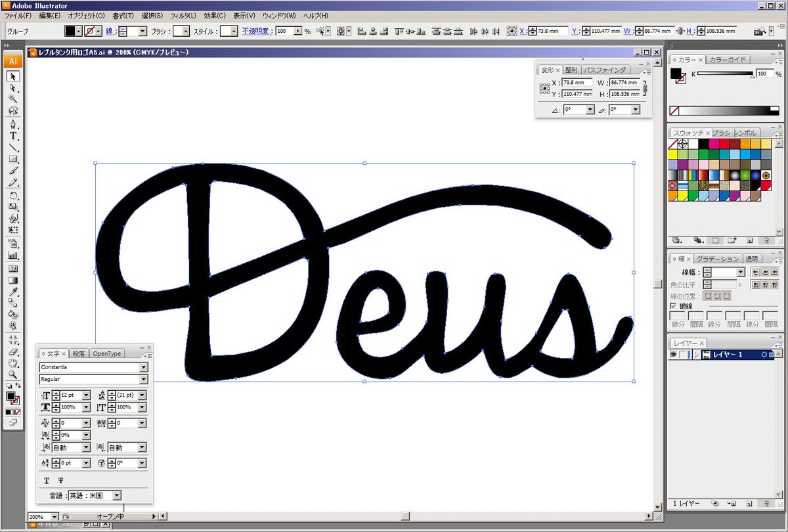Select the Rotate tool

pyautogui.click(x=13, y=196)
